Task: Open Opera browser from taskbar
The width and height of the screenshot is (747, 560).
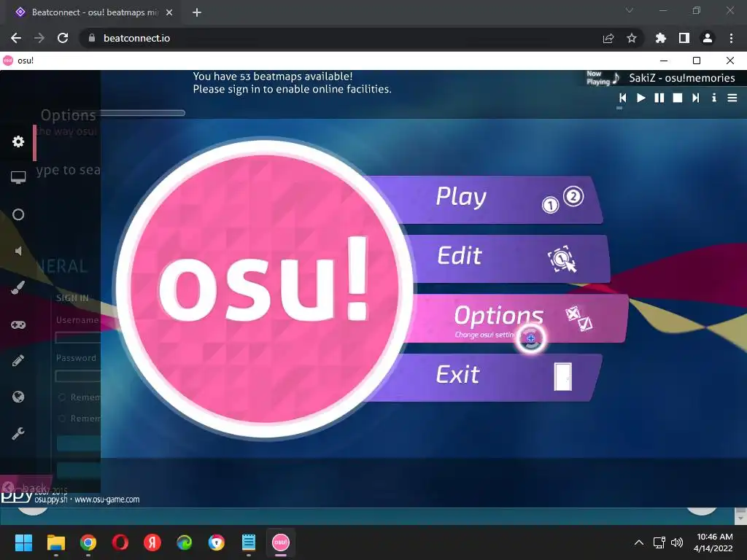Action: pyautogui.click(x=120, y=542)
